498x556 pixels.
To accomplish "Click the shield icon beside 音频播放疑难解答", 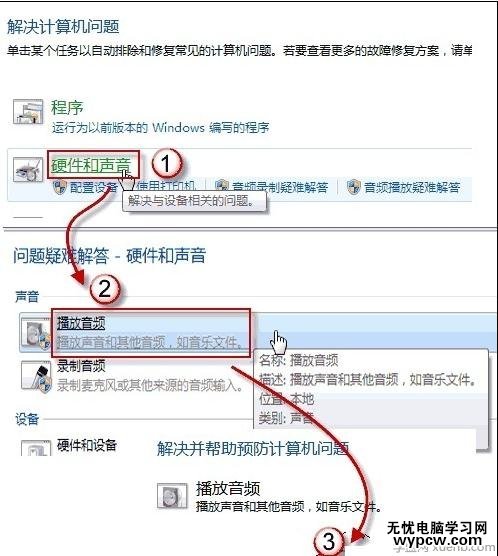I will pyautogui.click(x=354, y=187).
